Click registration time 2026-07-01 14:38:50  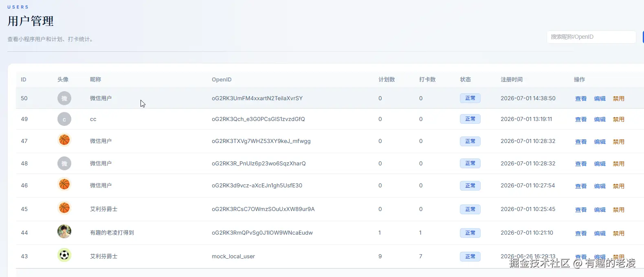[528, 98]
